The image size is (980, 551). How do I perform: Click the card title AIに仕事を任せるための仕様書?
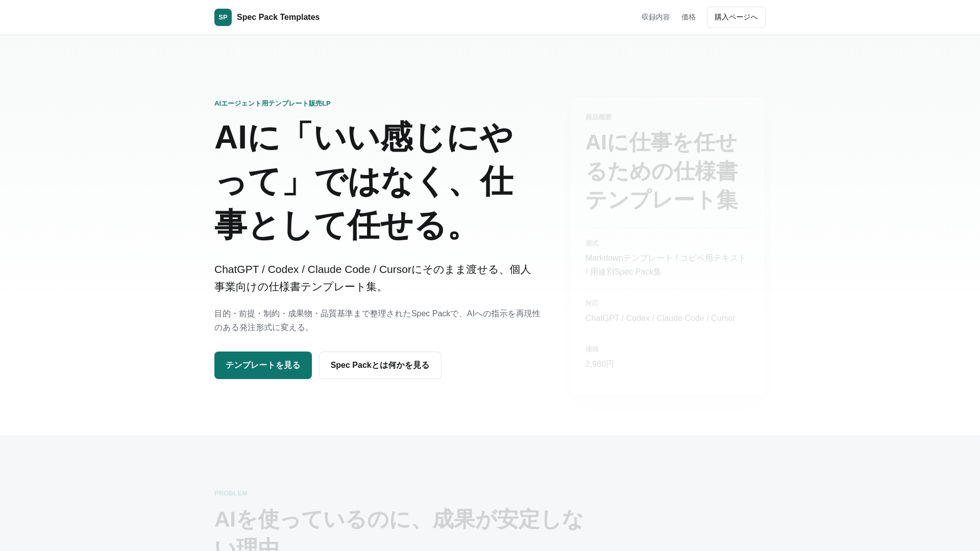(661, 171)
